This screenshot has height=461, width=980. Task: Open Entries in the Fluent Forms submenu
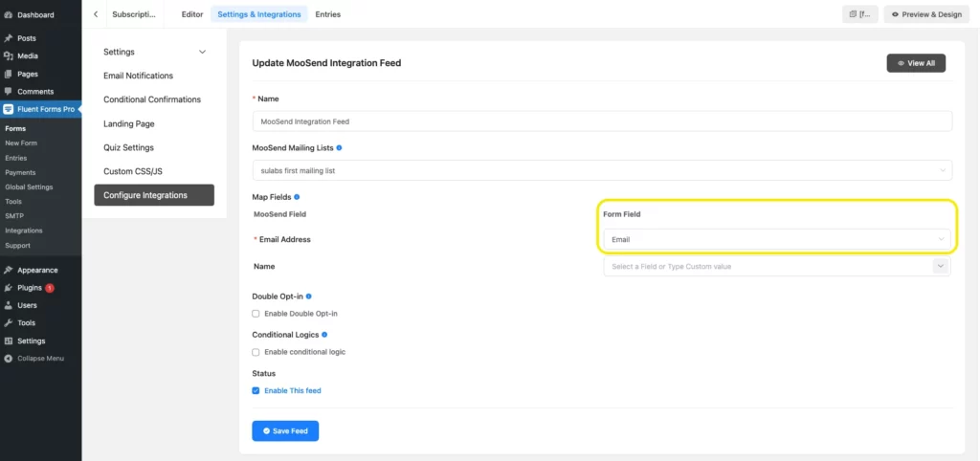click(x=16, y=158)
